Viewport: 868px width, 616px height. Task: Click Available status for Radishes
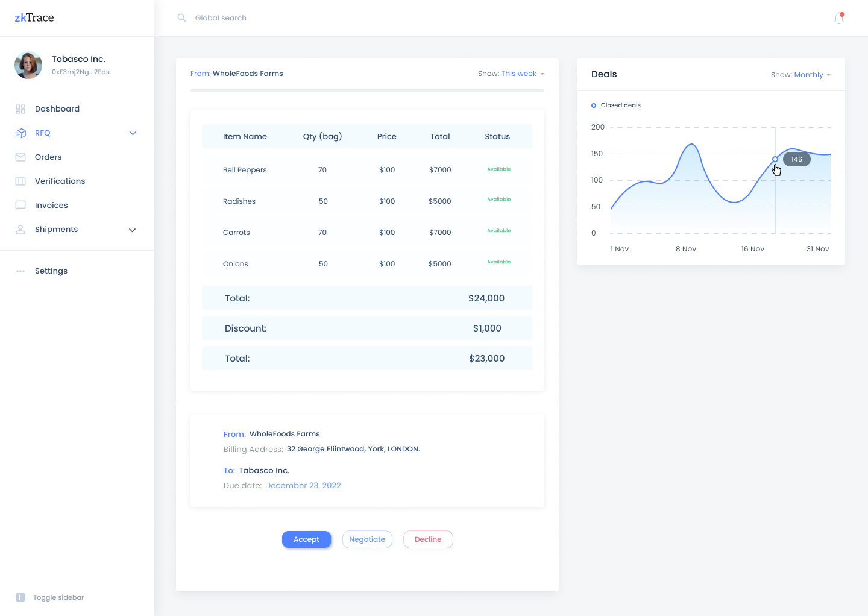499,200
